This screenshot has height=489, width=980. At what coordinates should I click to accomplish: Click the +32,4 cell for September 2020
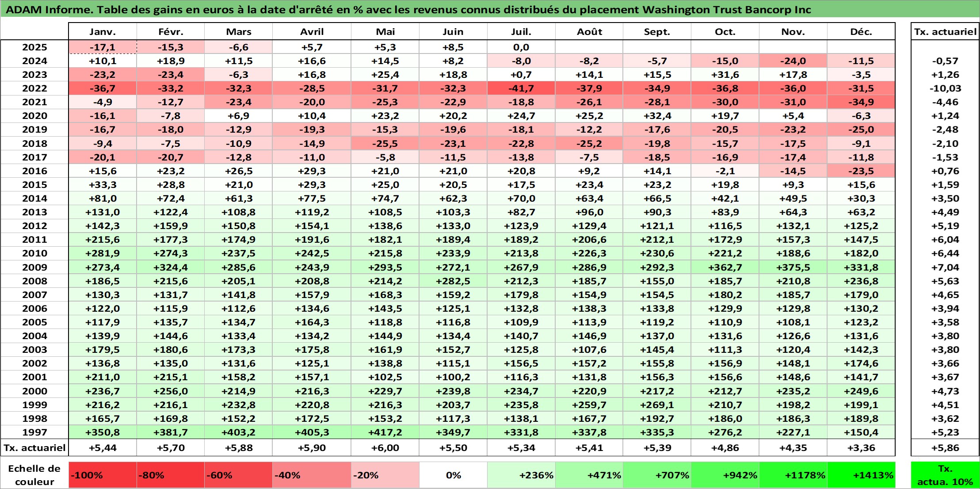657,116
